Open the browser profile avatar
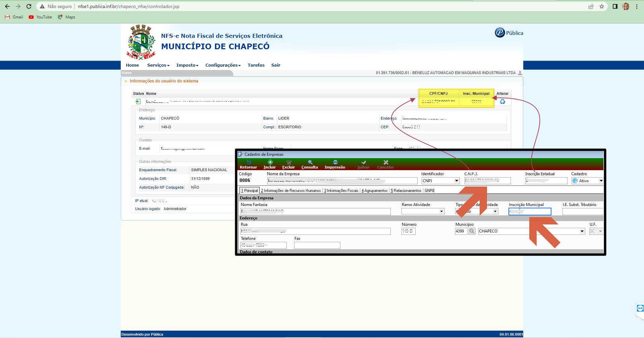 click(626, 6)
